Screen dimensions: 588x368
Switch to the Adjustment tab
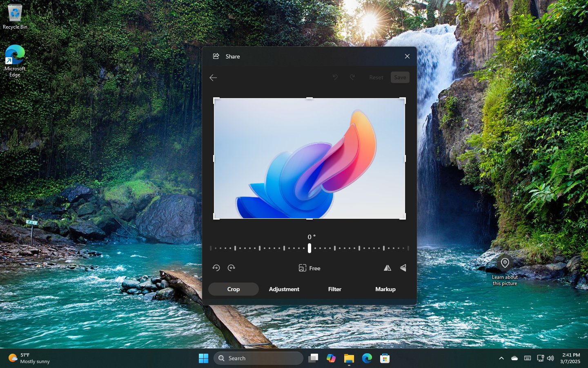click(284, 289)
